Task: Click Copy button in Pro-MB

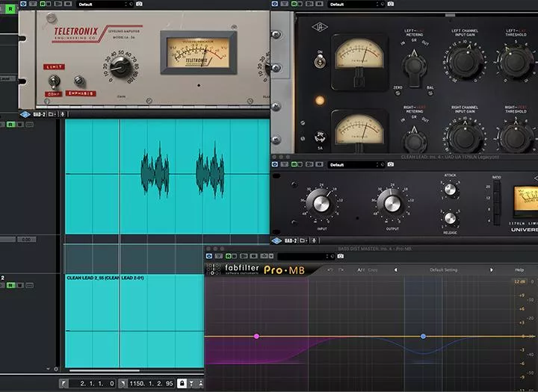Action: click(373, 270)
